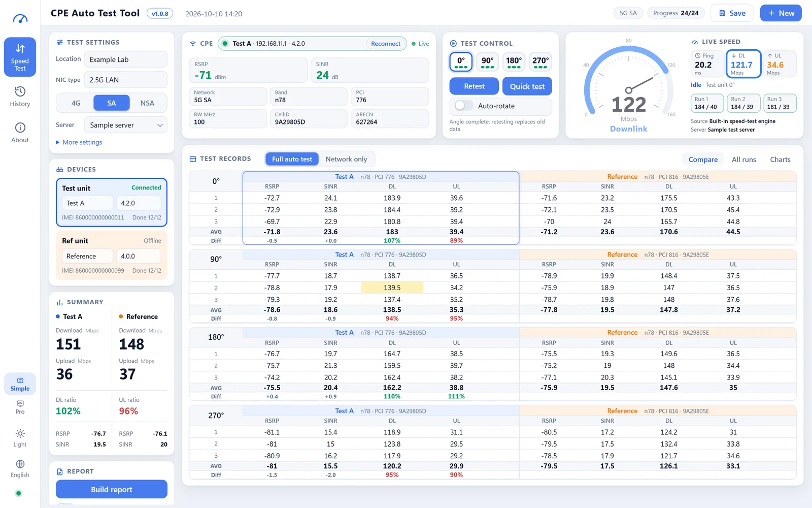Switch to Pro view mode
The width and height of the screenshot is (812, 508).
(x=20, y=407)
